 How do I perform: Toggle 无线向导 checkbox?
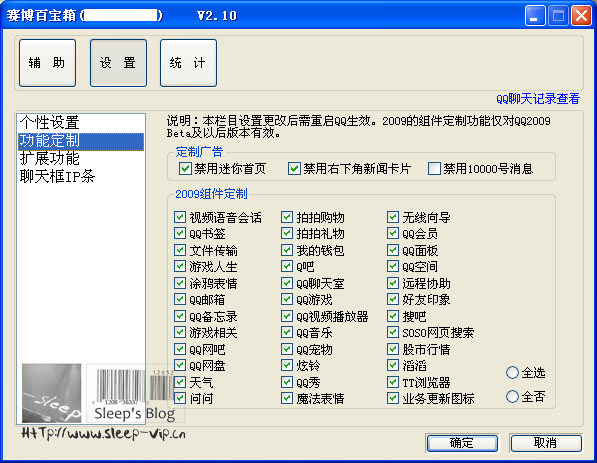click(x=393, y=217)
